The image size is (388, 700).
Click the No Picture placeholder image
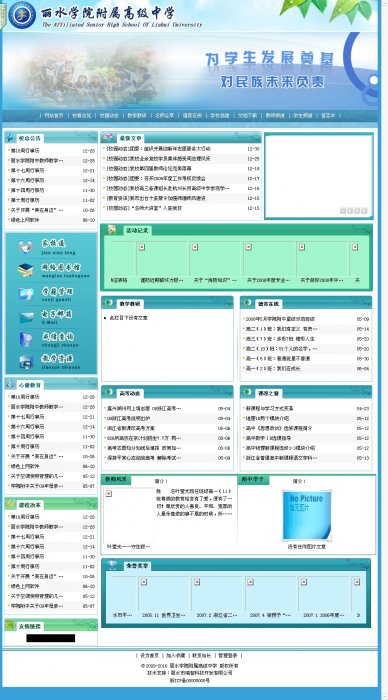point(307,515)
